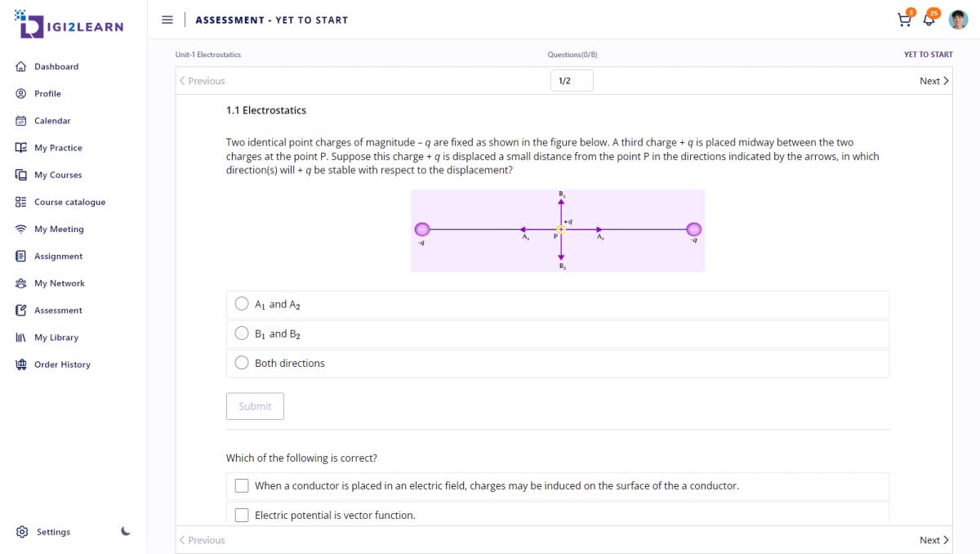Click the bottom Next link
980x554 pixels.
pos(932,540)
